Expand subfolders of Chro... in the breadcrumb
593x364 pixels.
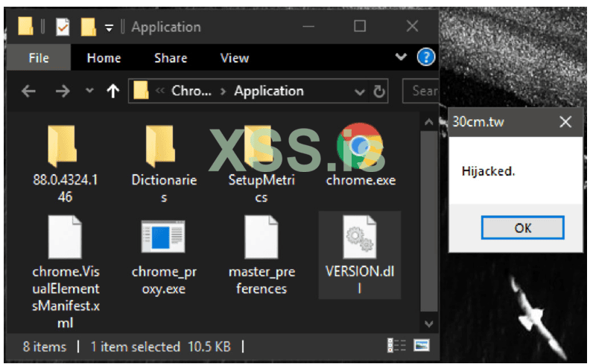223,91
